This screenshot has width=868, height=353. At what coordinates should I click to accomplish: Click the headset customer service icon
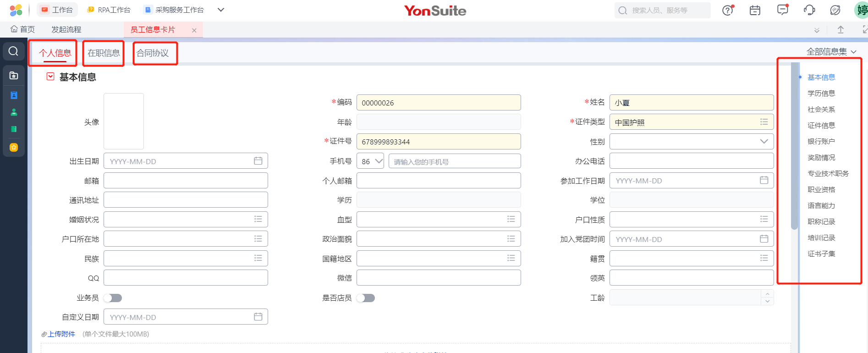[809, 10]
